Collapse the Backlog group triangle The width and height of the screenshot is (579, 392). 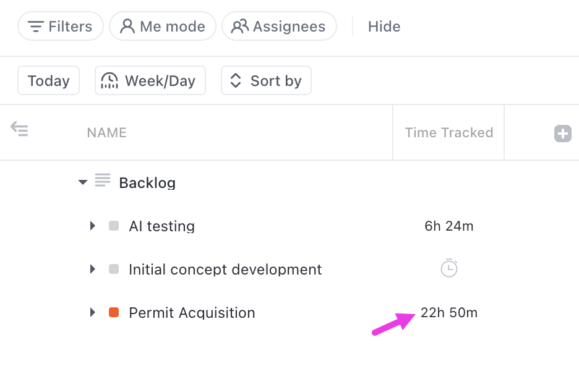[82, 182]
